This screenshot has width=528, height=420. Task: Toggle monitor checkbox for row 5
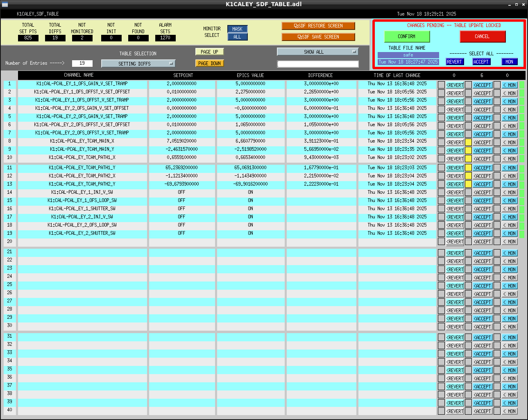pos(497,118)
